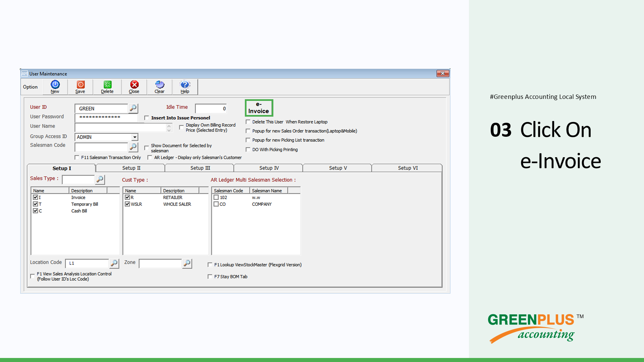Click the Salesman Code input field

click(x=101, y=147)
